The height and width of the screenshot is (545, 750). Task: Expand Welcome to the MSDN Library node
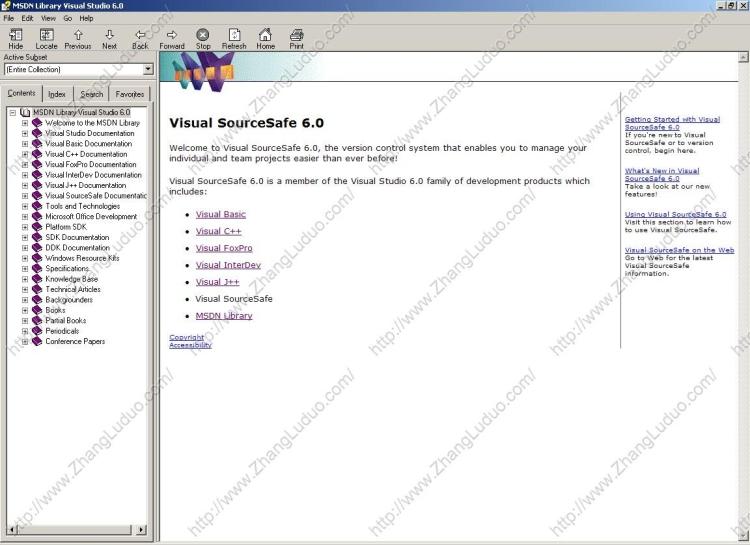pyautogui.click(x=25, y=123)
